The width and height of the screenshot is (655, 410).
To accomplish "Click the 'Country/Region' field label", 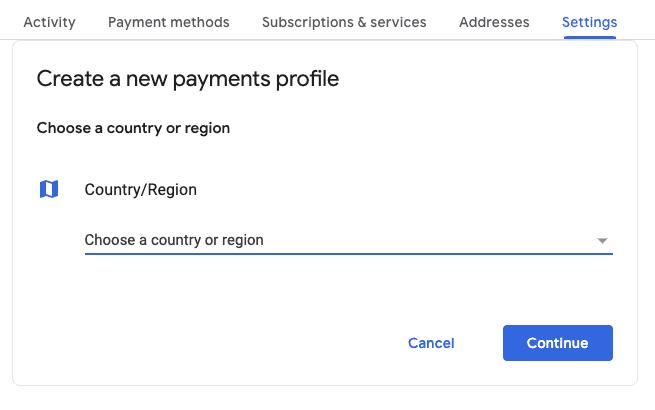I will 140,189.
